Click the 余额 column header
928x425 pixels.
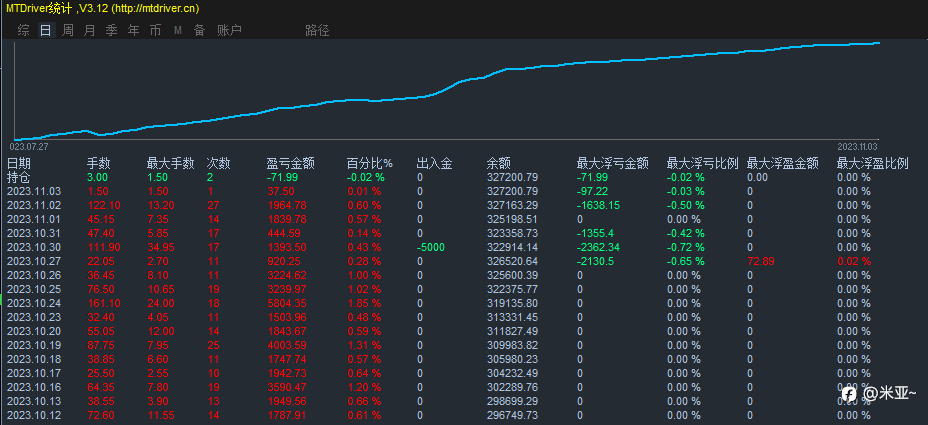coord(498,163)
